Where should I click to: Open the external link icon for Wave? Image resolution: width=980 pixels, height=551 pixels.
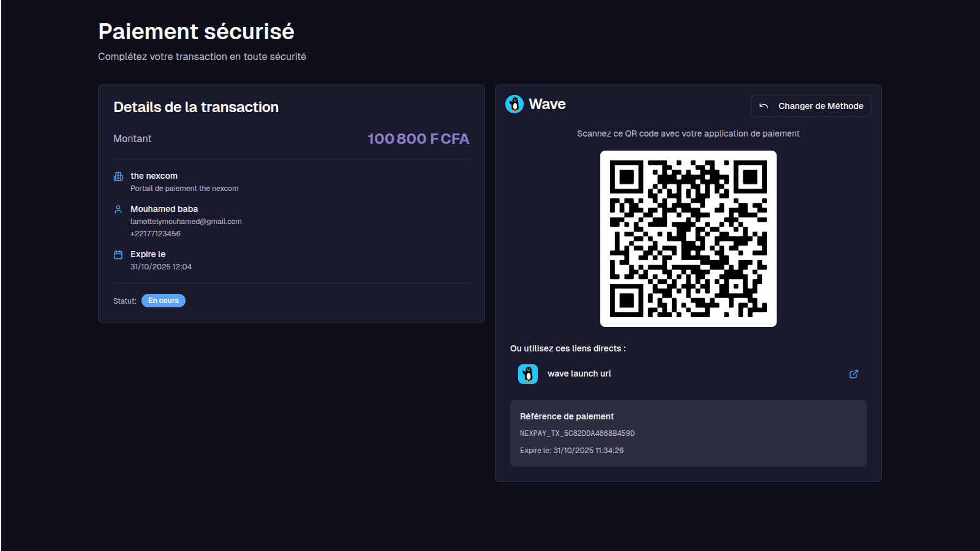[854, 374]
